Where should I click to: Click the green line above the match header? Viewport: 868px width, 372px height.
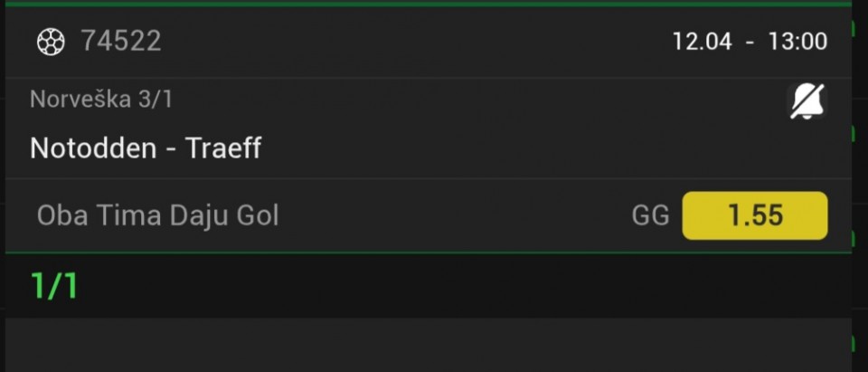point(425,4)
